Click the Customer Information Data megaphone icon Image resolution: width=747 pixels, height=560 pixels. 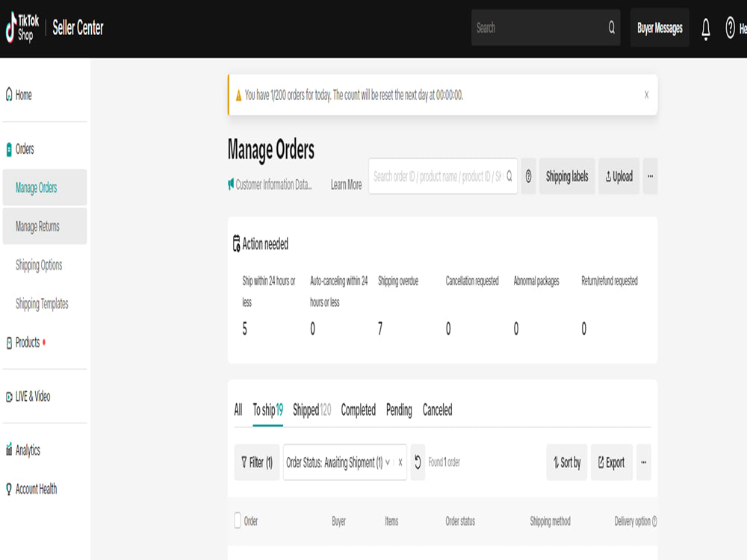click(x=231, y=184)
